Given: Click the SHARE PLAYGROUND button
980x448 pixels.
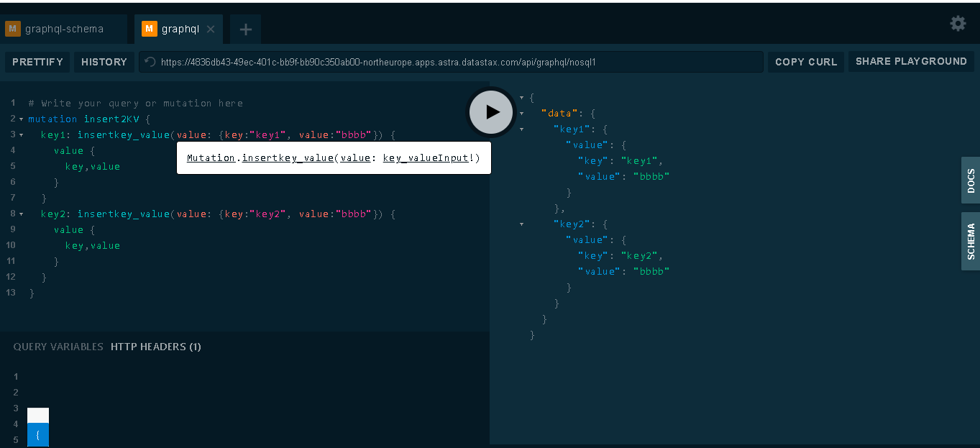Looking at the screenshot, I should (x=911, y=61).
